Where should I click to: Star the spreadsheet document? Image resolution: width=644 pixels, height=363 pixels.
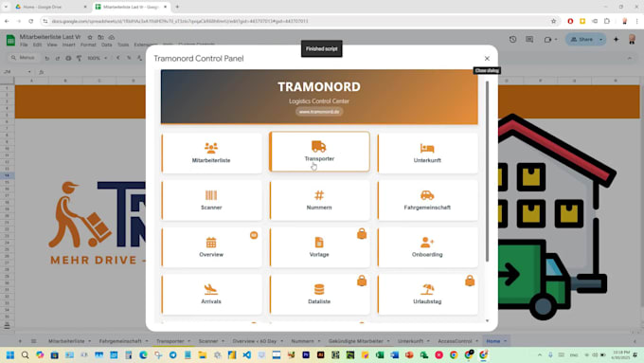tap(90, 37)
